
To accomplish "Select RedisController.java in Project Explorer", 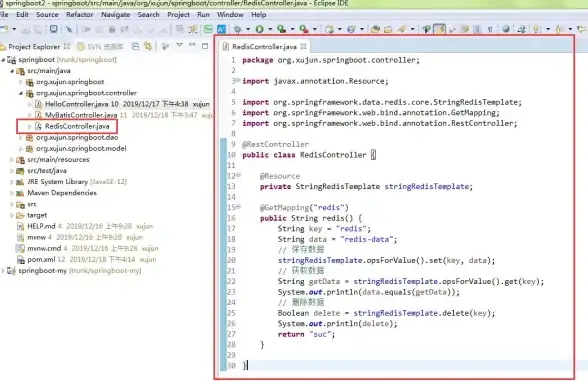I will pos(77,126).
